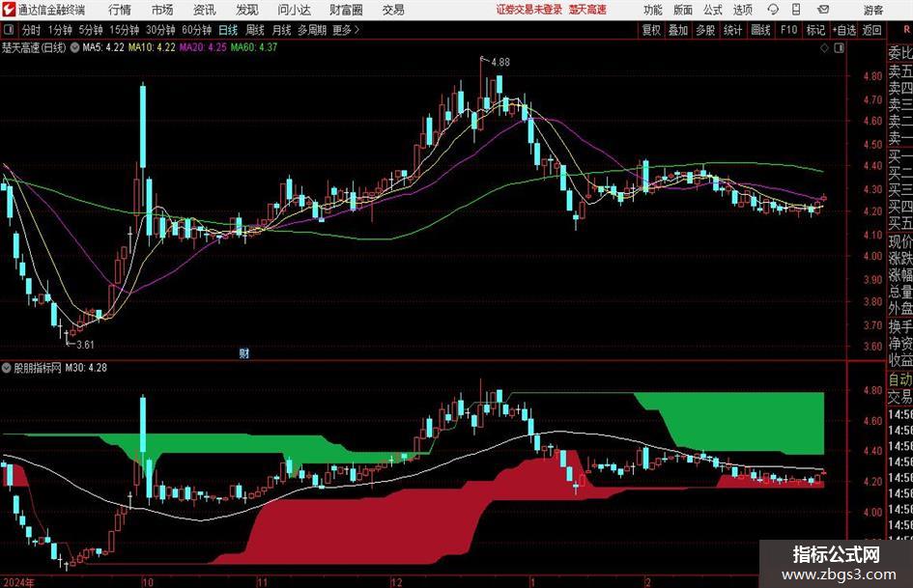Open the 资讯 menu
The height and width of the screenshot is (588, 913).
coord(205,10)
